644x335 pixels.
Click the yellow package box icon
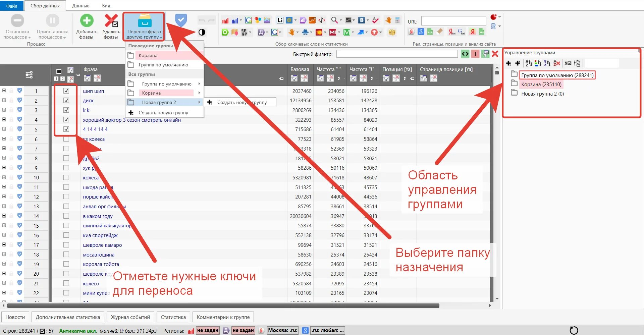pyautogui.click(x=392, y=32)
